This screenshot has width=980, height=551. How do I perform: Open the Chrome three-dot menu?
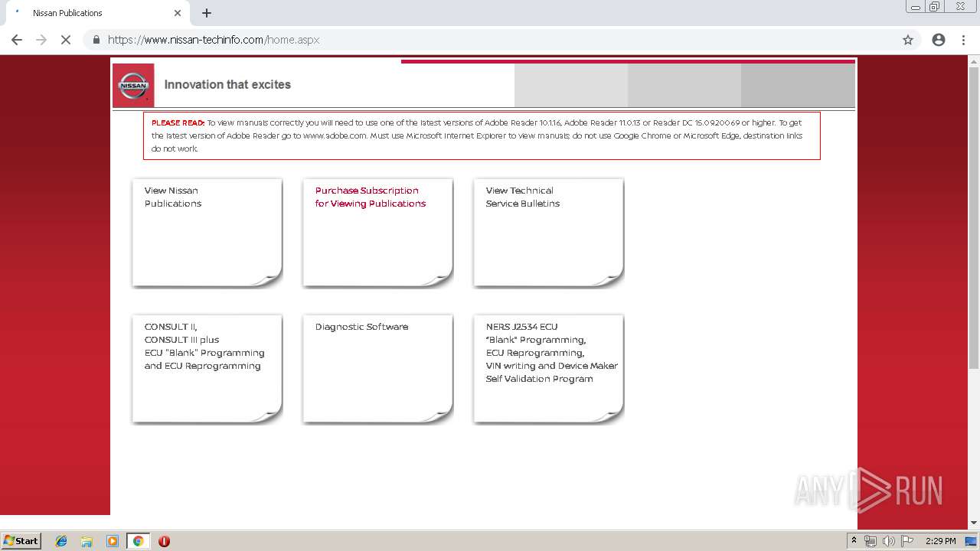pos(963,40)
